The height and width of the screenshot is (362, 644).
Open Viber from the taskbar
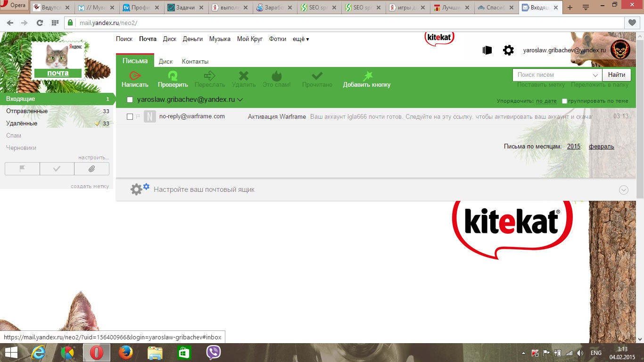214,353
